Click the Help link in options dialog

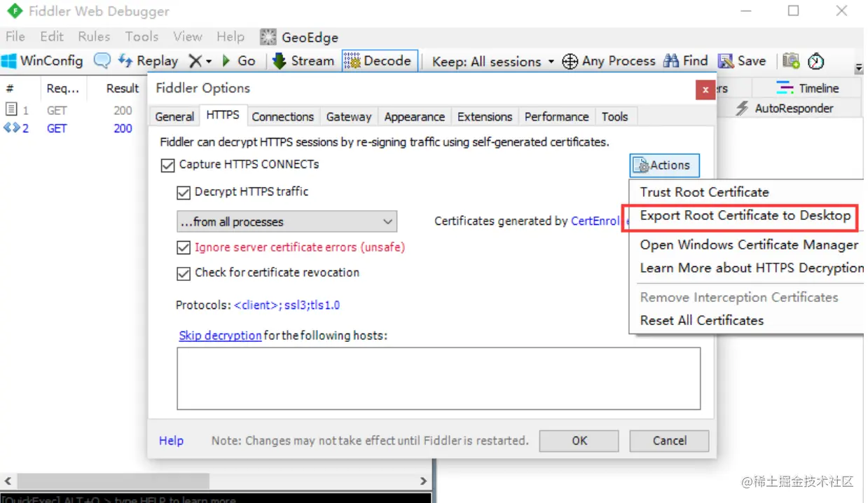pyautogui.click(x=171, y=441)
